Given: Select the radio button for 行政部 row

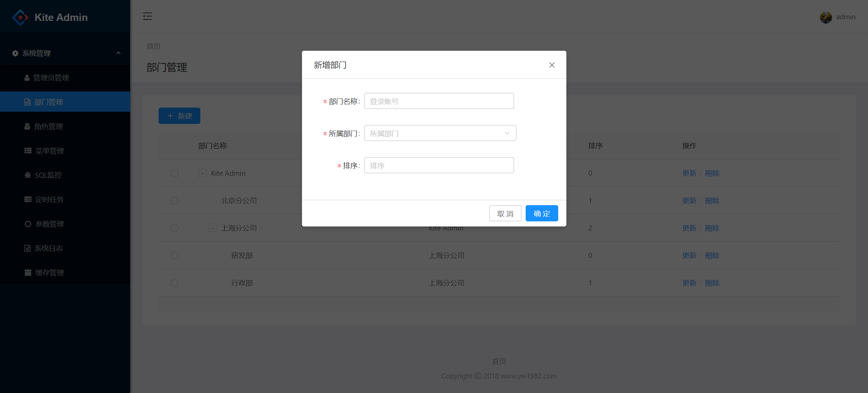Looking at the screenshot, I should pyautogui.click(x=175, y=283).
